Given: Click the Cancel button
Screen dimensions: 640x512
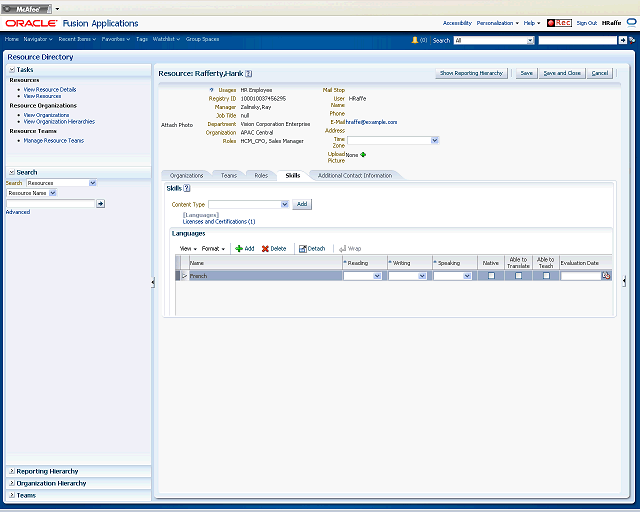Looking at the screenshot, I should [x=600, y=73].
